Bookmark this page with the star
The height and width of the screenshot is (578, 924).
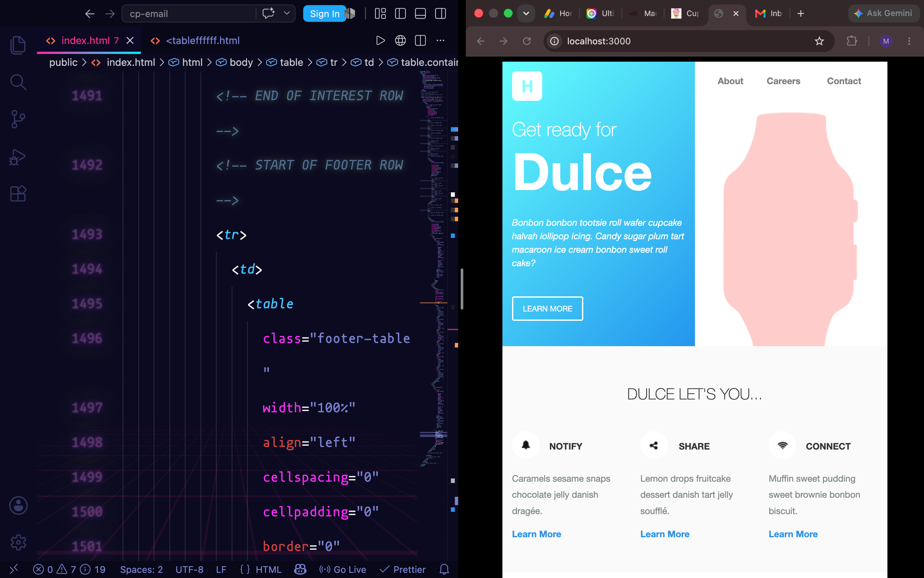(819, 41)
